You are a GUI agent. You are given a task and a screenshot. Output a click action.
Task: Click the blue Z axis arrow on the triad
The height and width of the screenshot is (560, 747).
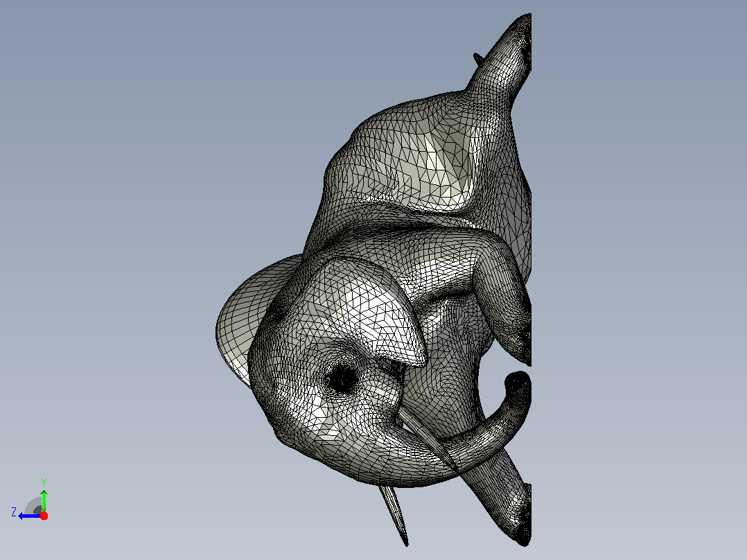(28, 516)
